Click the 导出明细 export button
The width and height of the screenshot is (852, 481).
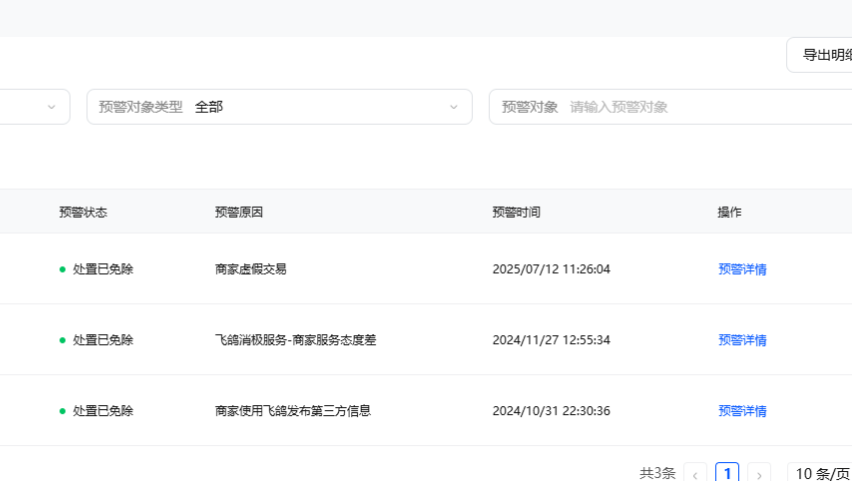[819, 55]
